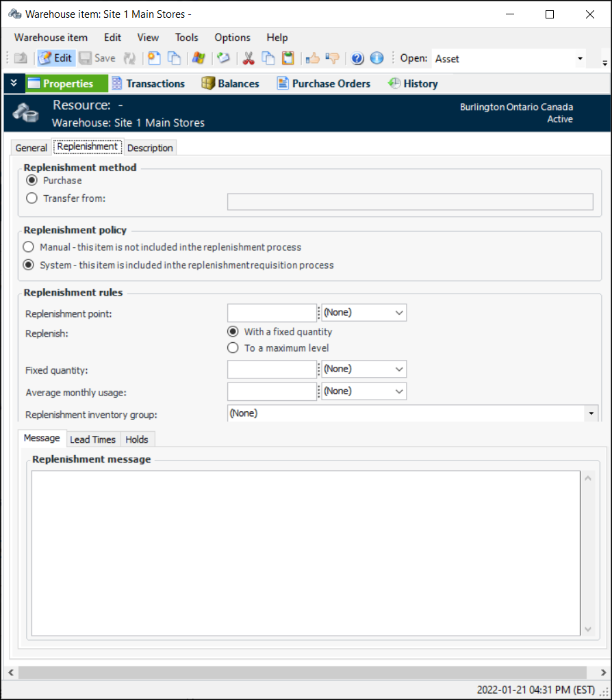The width and height of the screenshot is (612, 700).
Task: Click the Transfer from text field
Action: coord(410,202)
